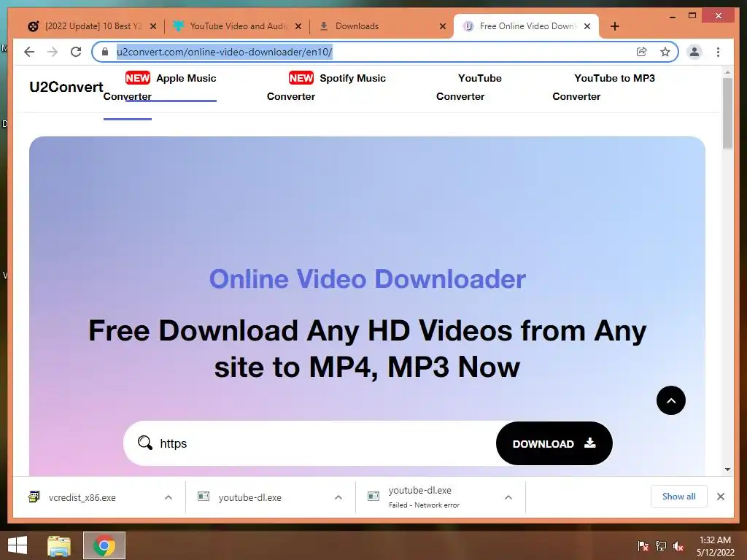Open the completed youtube-dl.exe download
The image size is (747, 560).
click(250, 497)
